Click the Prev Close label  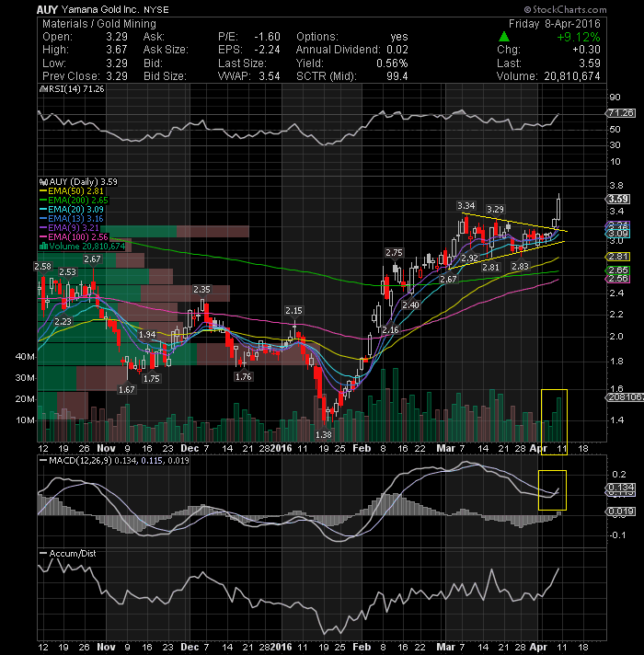71,76
